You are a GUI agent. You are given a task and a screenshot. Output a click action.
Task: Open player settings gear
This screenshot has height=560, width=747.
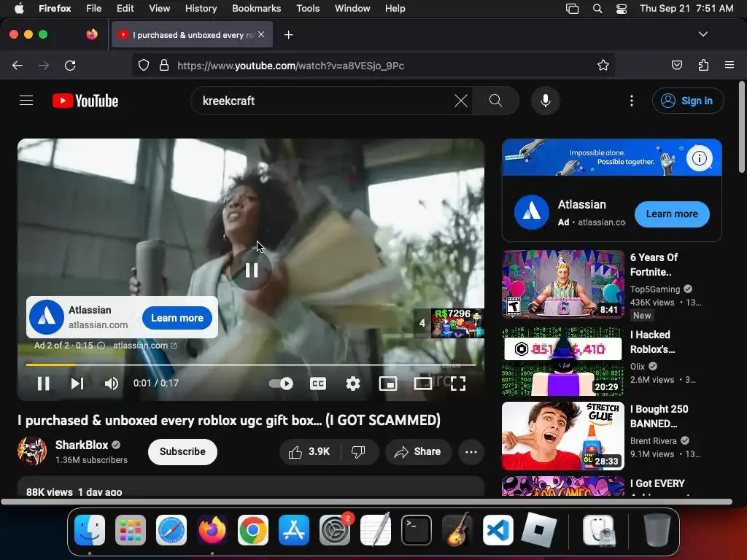pos(353,384)
